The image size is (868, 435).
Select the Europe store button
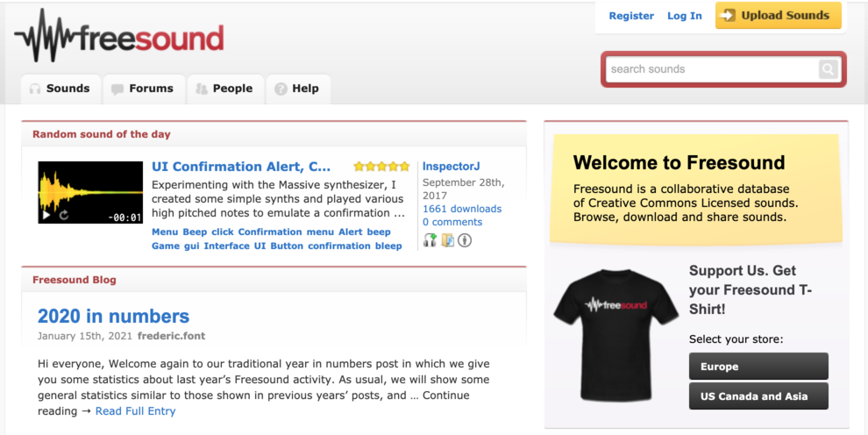[758, 367]
